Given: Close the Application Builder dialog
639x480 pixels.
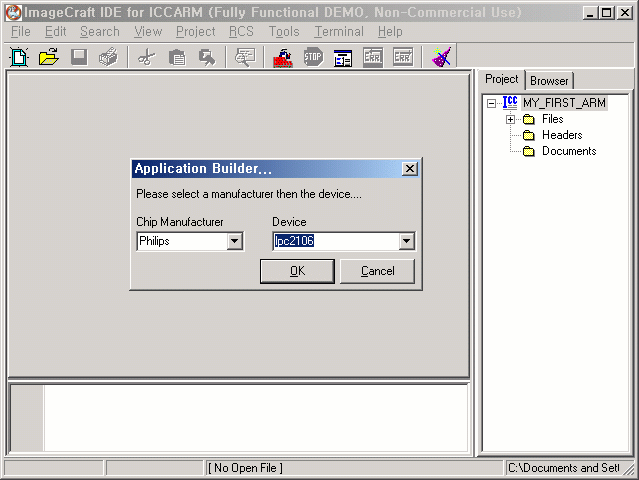Looking at the screenshot, I should 410,169.
